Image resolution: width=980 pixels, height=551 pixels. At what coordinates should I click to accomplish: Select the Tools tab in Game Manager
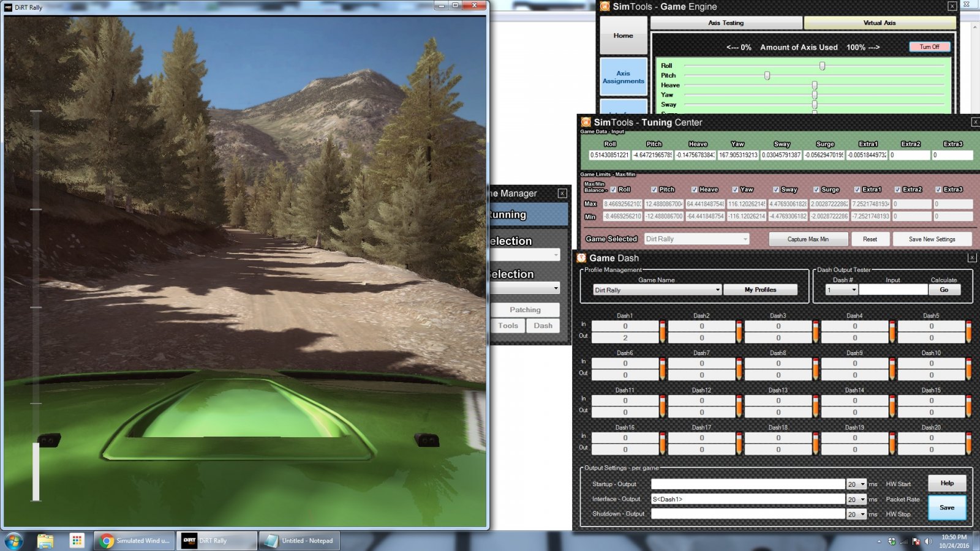tap(508, 326)
